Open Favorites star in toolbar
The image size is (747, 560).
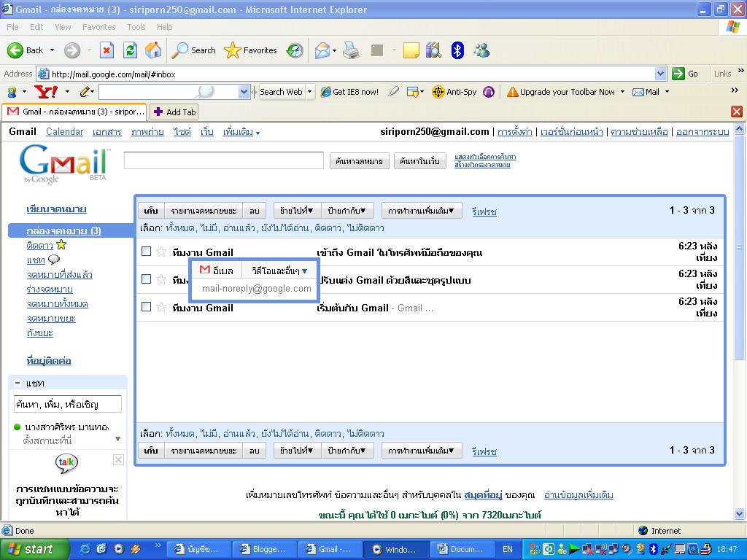(233, 50)
